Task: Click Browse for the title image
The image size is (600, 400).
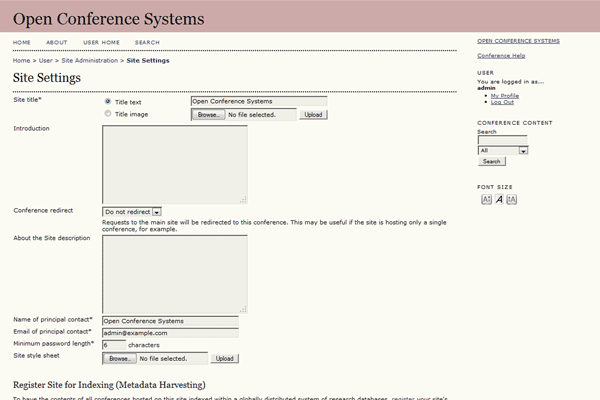Action: [x=208, y=115]
